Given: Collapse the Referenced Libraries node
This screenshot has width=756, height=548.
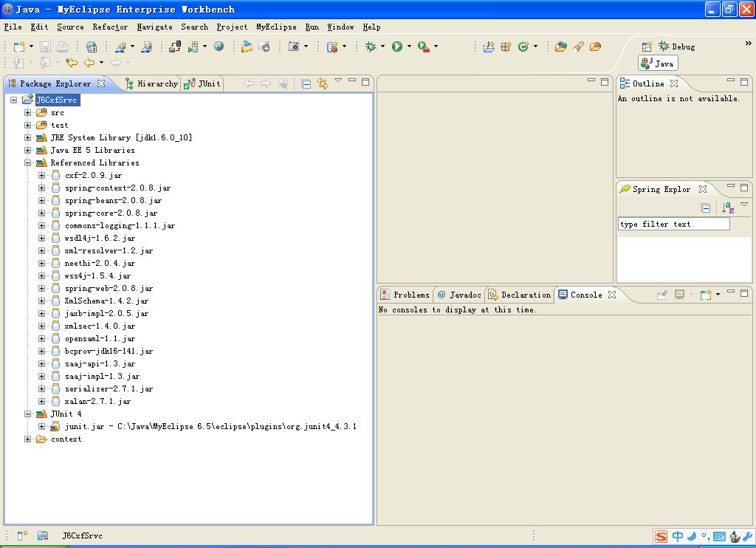Looking at the screenshot, I should coord(28,163).
